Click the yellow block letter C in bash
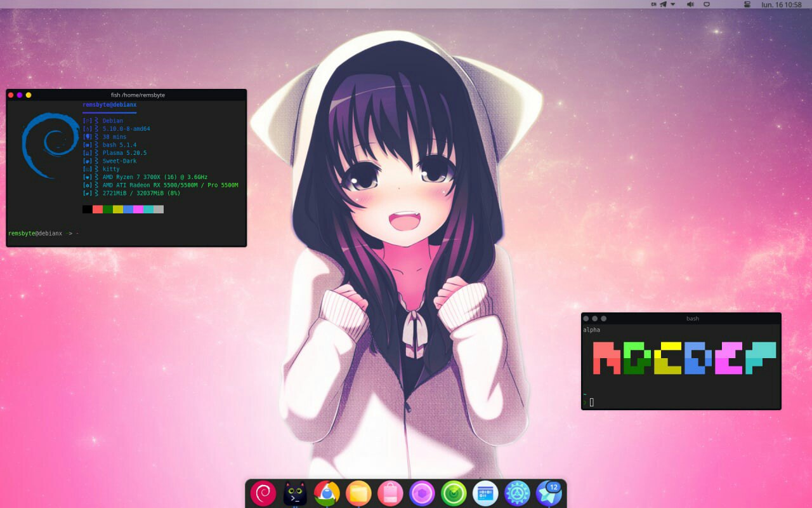The image size is (812, 508). pyautogui.click(x=667, y=358)
